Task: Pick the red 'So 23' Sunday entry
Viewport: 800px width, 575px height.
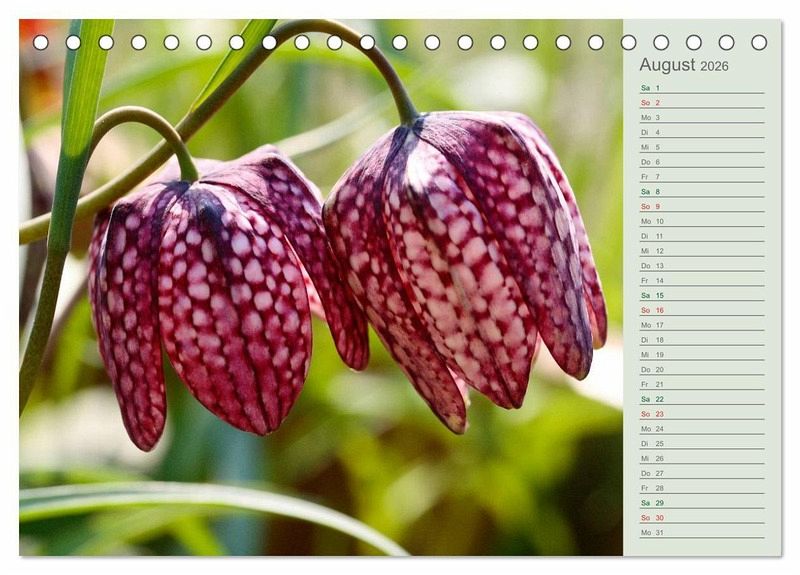Action: (x=652, y=414)
